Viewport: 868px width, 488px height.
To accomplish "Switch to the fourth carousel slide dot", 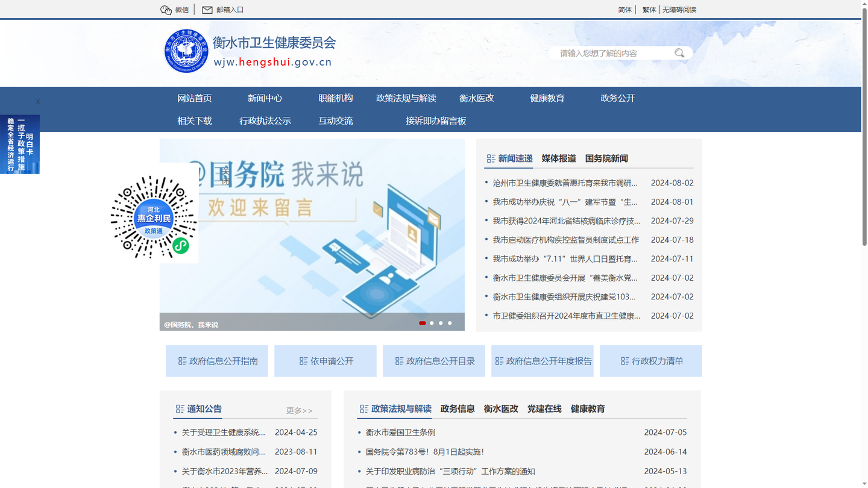I will 450,323.
